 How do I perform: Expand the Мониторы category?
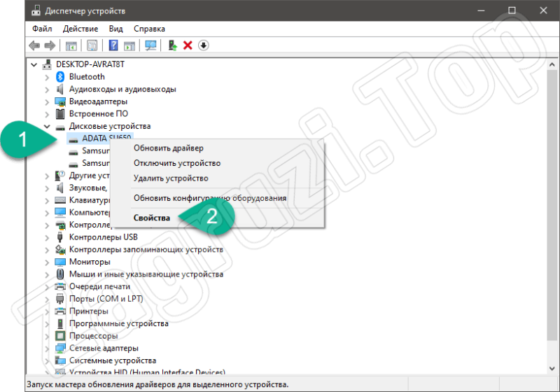[x=47, y=262]
